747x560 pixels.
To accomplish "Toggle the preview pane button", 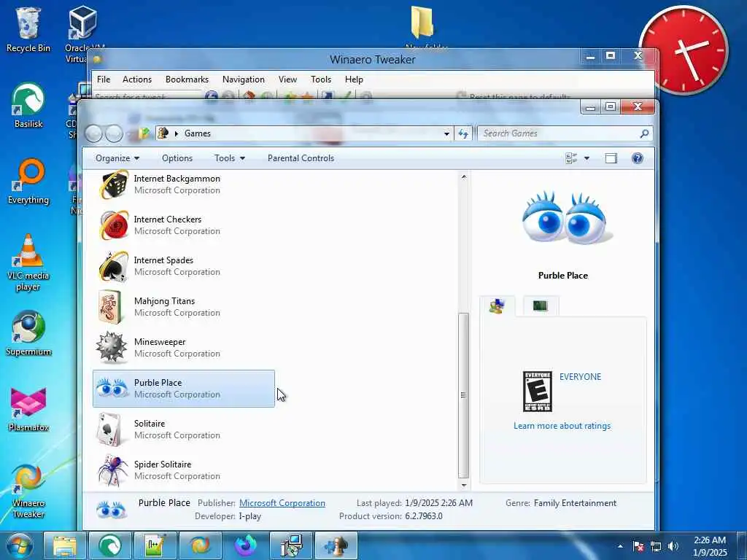I will [x=611, y=158].
